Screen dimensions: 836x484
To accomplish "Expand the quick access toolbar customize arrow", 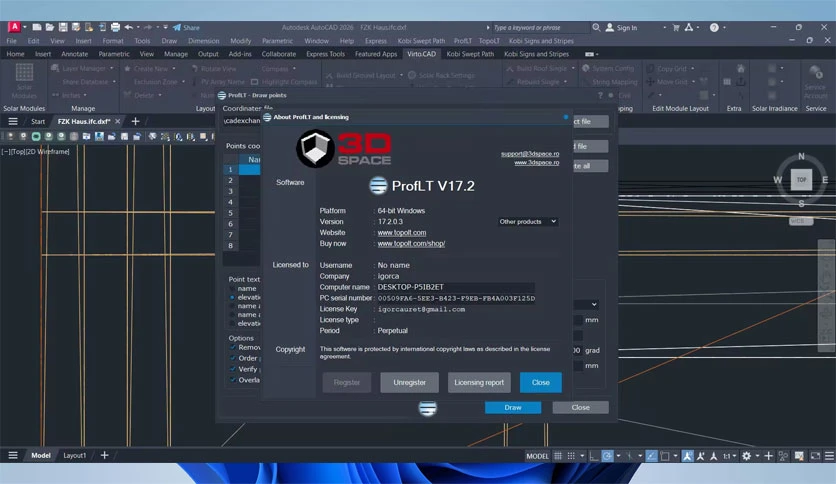I will [x=165, y=27].
